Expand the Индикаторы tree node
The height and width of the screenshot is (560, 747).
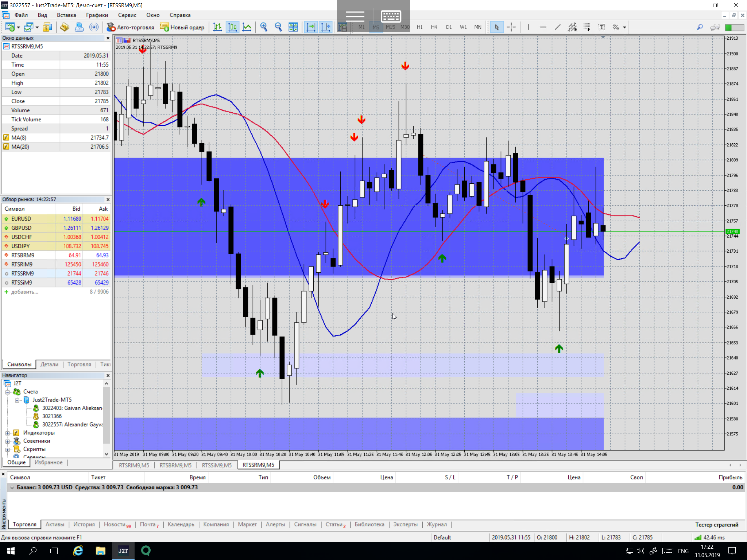pos(7,433)
